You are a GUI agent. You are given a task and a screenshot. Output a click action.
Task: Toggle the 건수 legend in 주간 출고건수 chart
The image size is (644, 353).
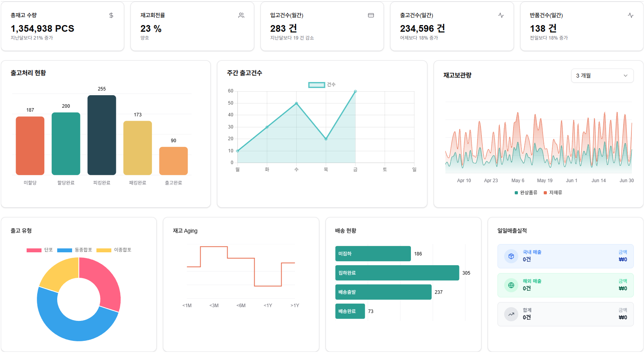(x=322, y=85)
